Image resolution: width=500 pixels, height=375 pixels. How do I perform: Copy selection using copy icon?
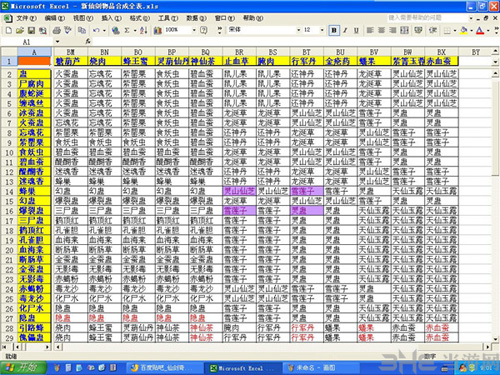(82, 30)
